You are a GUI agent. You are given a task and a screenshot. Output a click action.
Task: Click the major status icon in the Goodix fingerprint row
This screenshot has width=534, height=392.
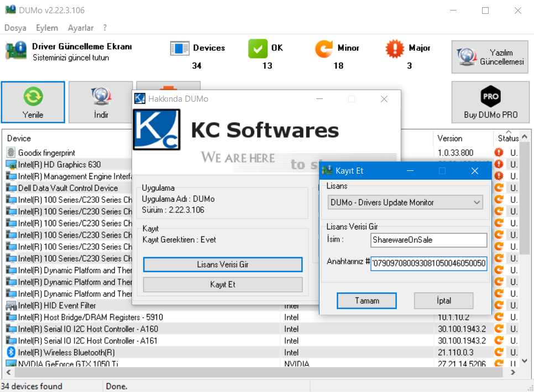pos(499,152)
